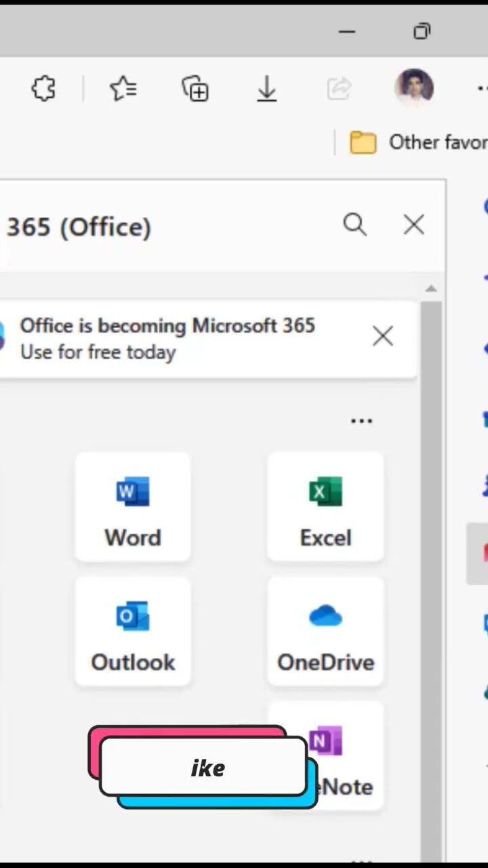This screenshot has height=868, width=488.
Task: Launch the Word app tile
Action: pos(133,507)
